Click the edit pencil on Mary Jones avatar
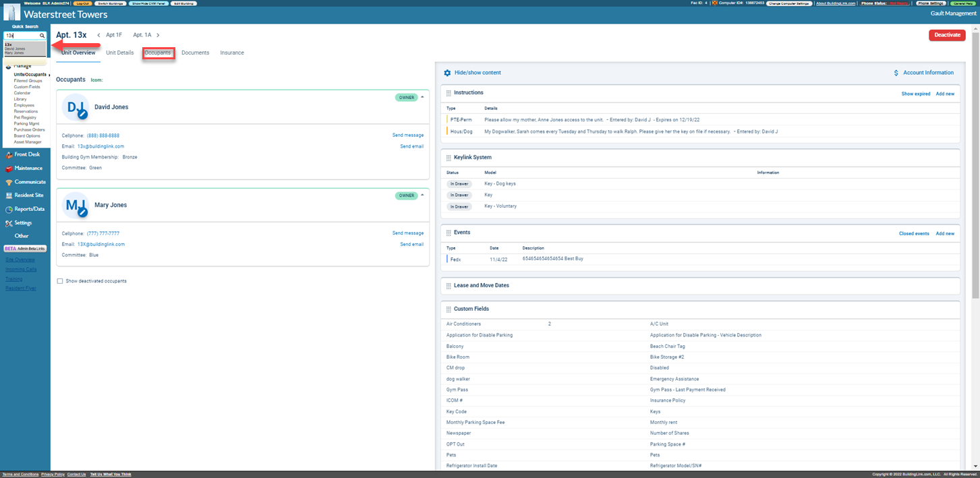 point(82,212)
